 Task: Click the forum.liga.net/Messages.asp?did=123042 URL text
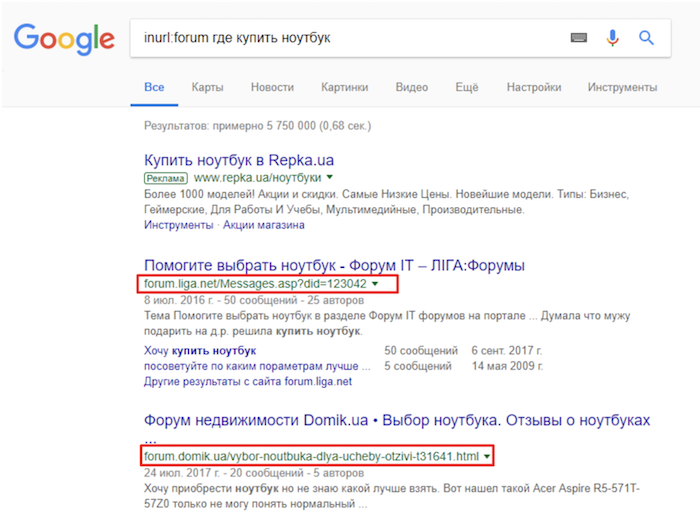click(x=255, y=283)
